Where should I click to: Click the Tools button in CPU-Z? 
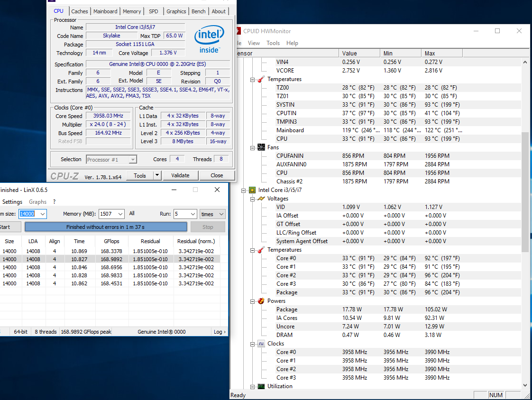click(140, 175)
